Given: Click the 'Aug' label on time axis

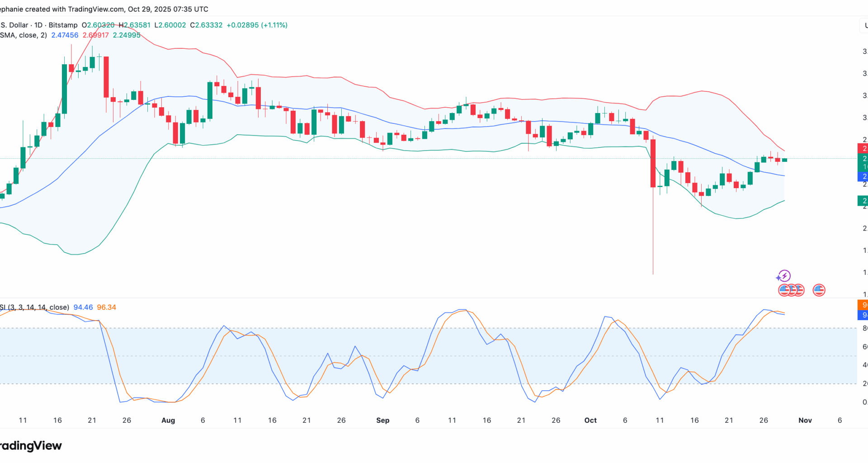Looking at the screenshot, I should pos(168,420).
